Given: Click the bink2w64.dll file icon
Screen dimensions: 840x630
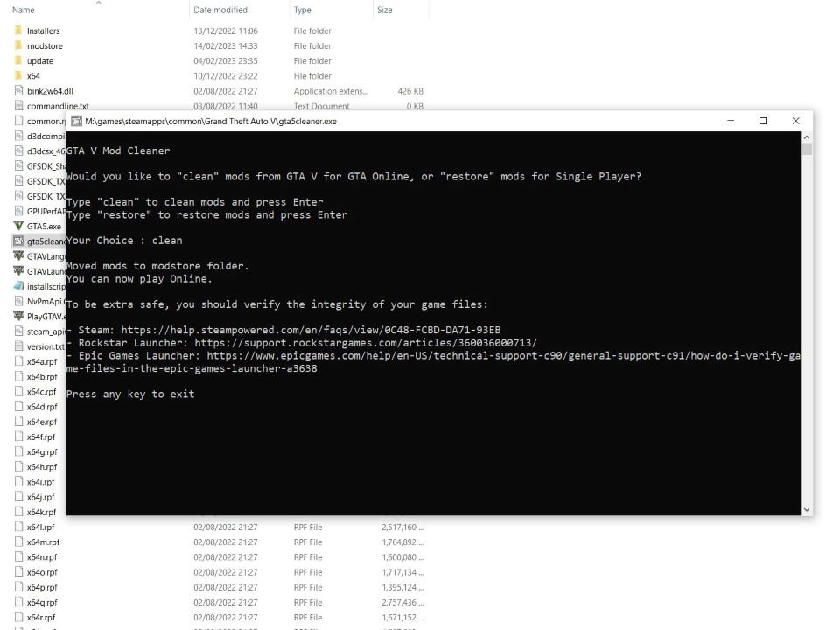Looking at the screenshot, I should (18, 90).
